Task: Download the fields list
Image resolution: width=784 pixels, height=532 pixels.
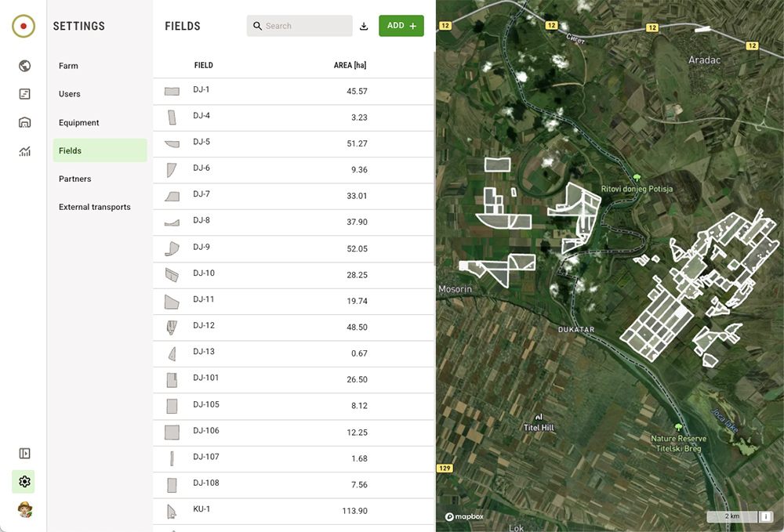Action: 364,26
